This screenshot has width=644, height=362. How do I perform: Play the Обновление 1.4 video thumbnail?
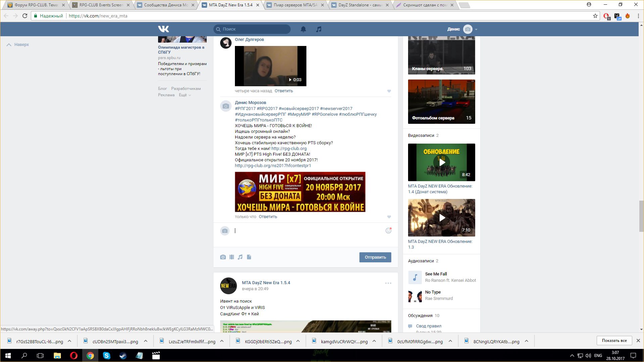[x=441, y=162]
